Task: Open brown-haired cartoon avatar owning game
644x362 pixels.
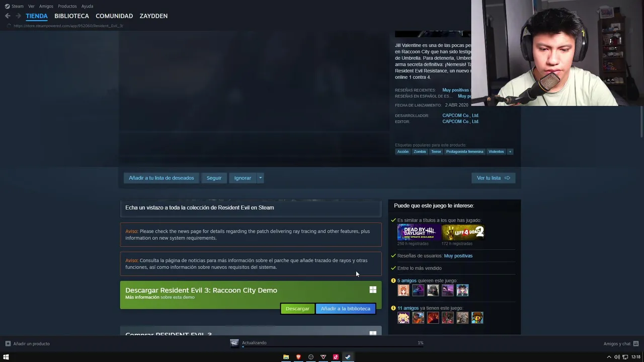Action: [x=477, y=318]
